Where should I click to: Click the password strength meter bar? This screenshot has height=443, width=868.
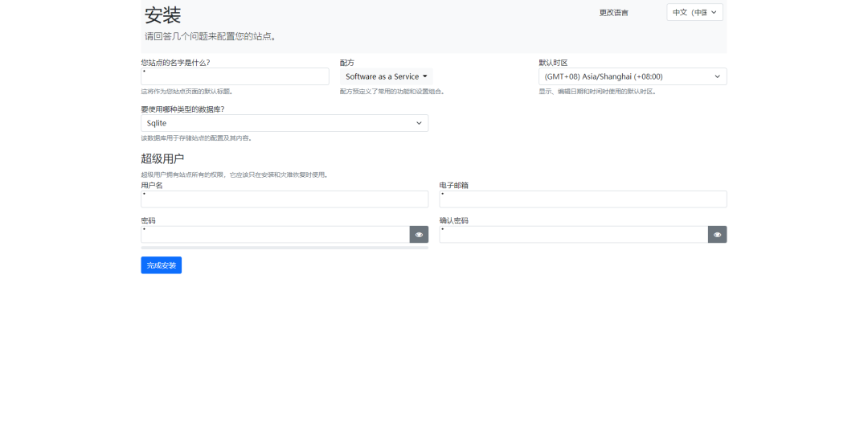point(285,248)
